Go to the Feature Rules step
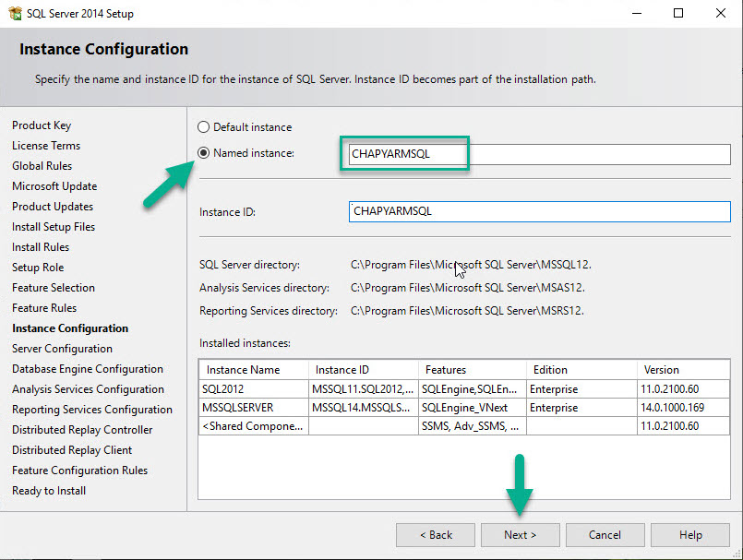Viewport: 743px width, 560px height. click(44, 308)
